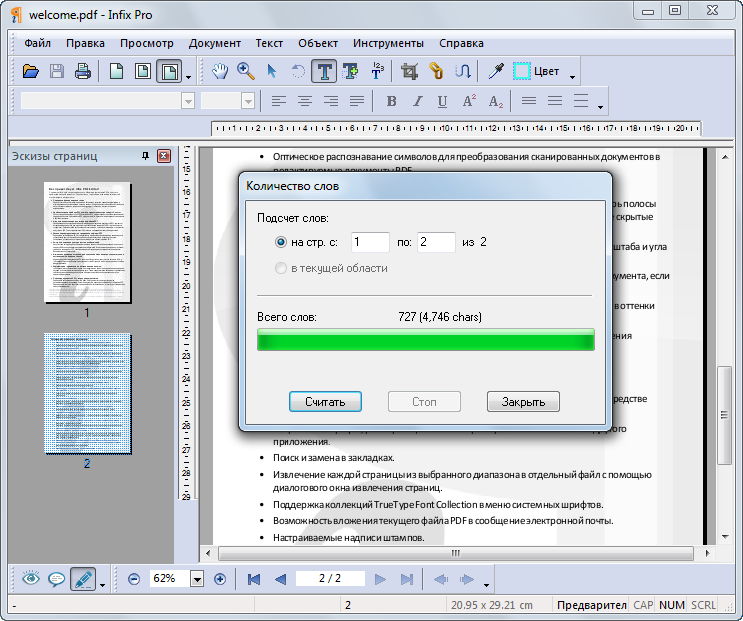Screen dimensions: 743x621
Task: Open the 62% zoom level dropdown
Action: coord(196,579)
